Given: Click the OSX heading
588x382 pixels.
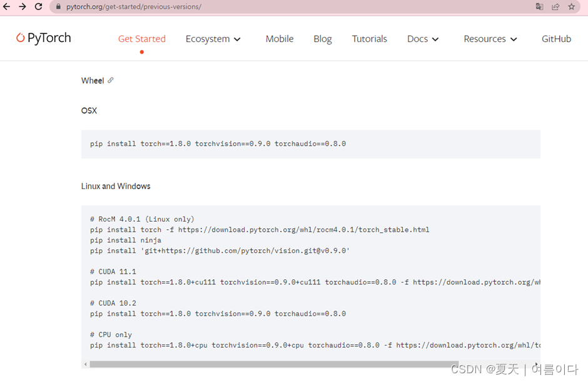Looking at the screenshot, I should [89, 111].
